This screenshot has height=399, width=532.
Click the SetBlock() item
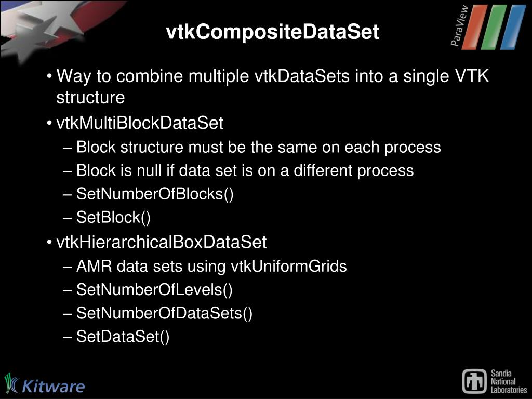click(113, 218)
